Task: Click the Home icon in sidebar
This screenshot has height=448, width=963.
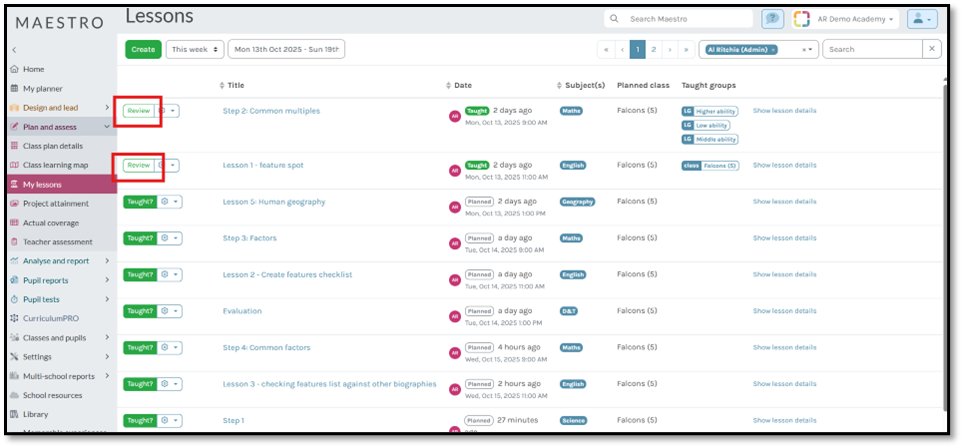Action: (x=14, y=69)
